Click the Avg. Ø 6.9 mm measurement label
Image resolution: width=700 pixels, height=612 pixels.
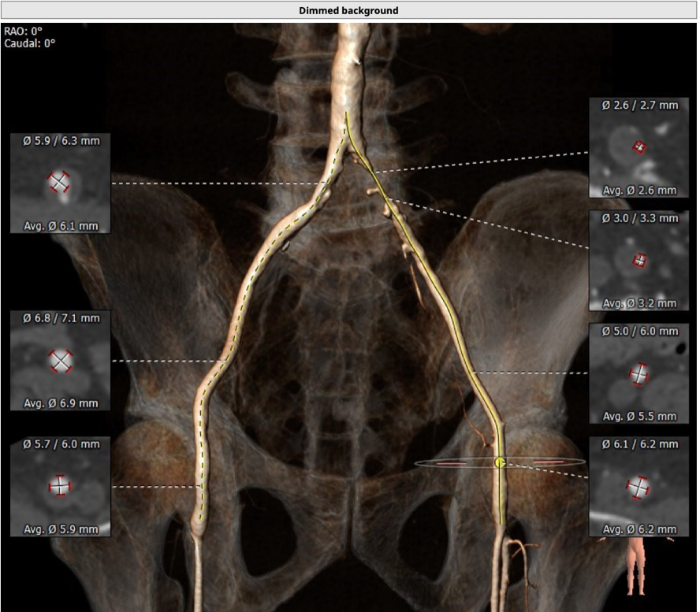click(61, 403)
